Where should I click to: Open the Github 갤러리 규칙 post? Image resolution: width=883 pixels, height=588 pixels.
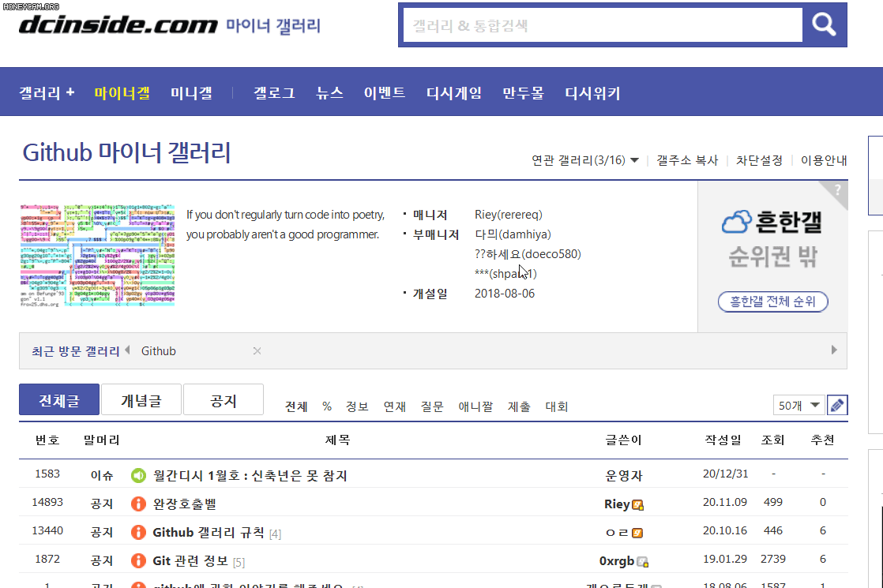click(209, 532)
